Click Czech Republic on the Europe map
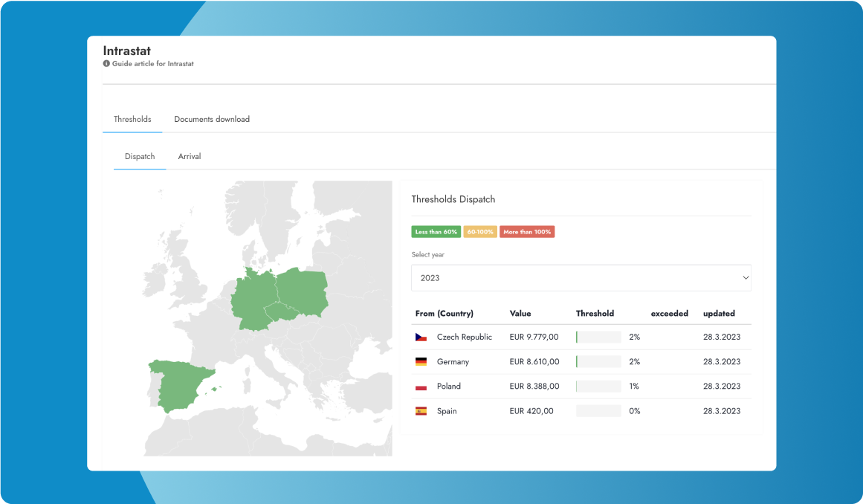This screenshot has width=863, height=504. (x=282, y=313)
